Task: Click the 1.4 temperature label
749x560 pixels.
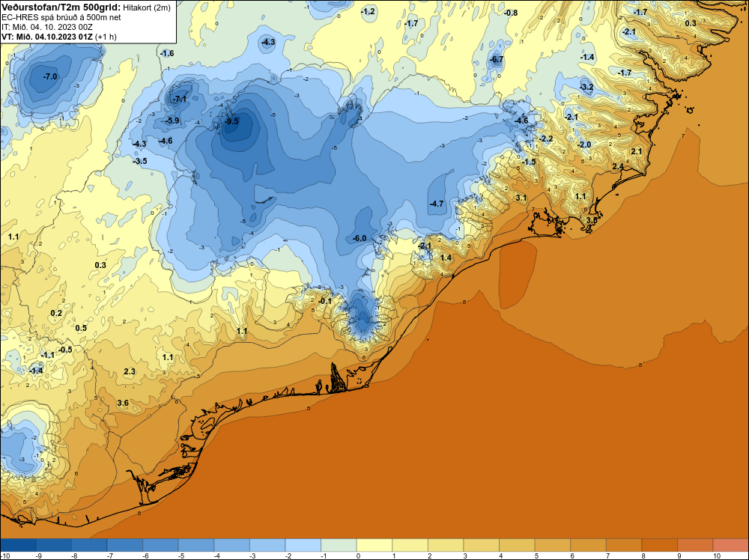Action: point(446,258)
